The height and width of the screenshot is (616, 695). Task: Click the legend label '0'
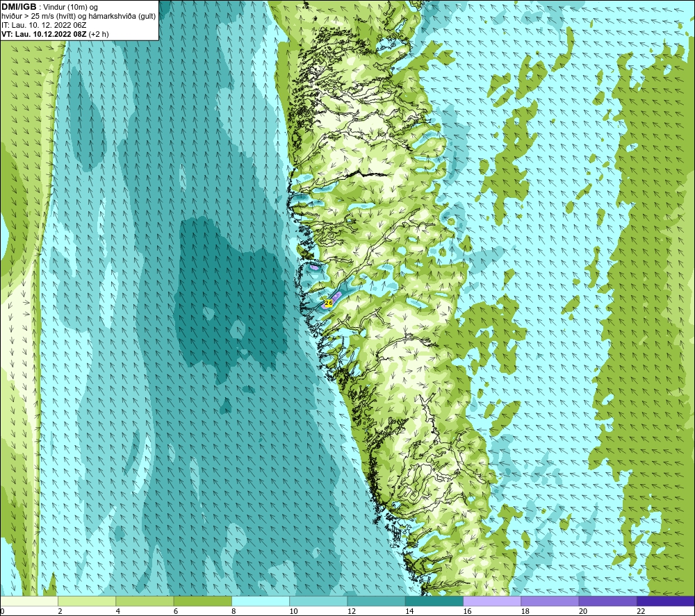coord(3,611)
